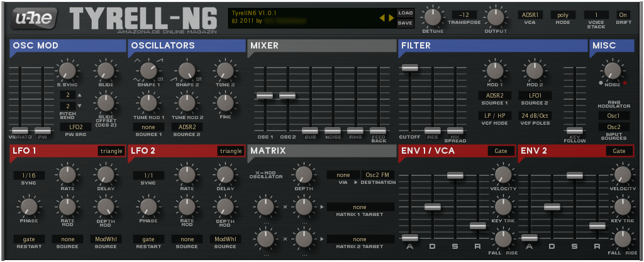Click the OSC 1 mixer fader
This screenshot has height=262, width=644.
(265, 96)
